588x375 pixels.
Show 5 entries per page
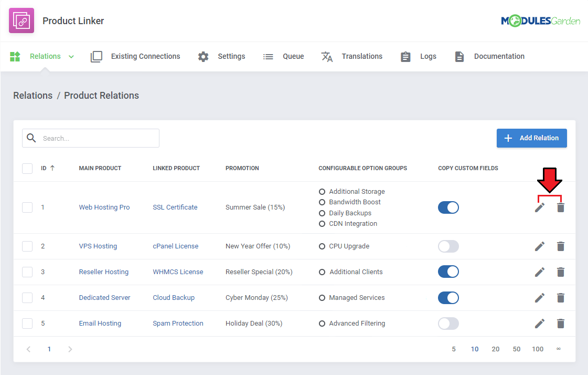pyautogui.click(x=454, y=349)
